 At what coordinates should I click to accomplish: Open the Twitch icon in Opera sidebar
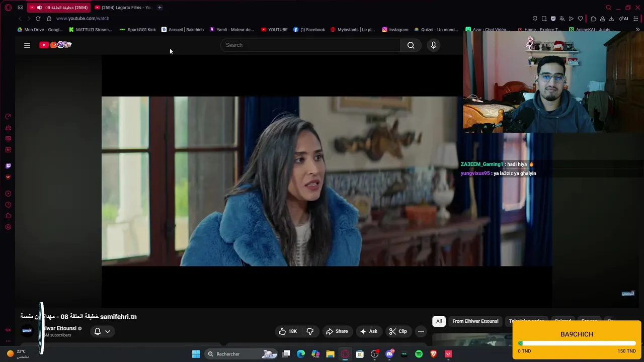pyautogui.click(x=8, y=166)
